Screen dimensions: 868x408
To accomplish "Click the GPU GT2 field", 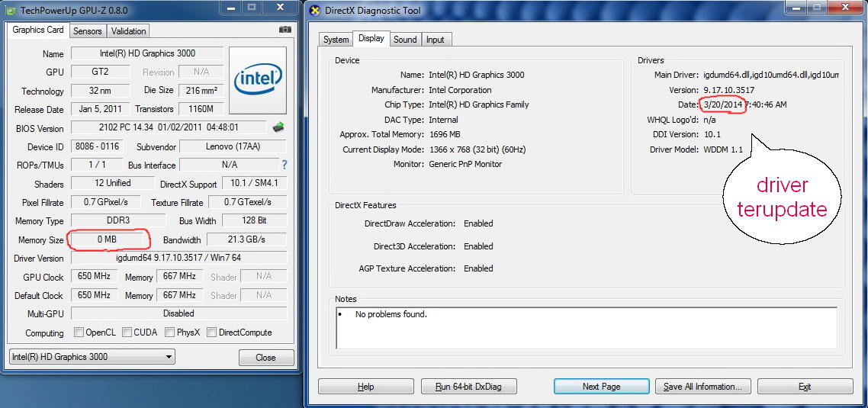I will pyautogui.click(x=100, y=72).
